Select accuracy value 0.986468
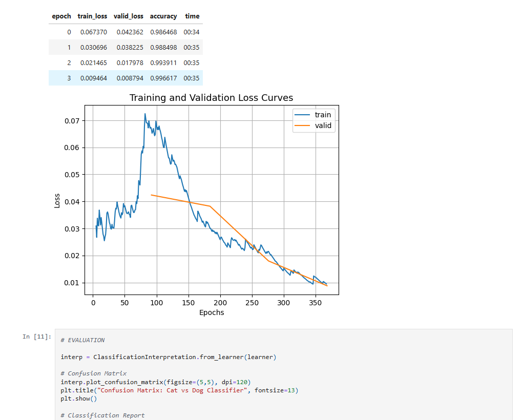The width and height of the screenshot is (524, 420). pos(163,32)
